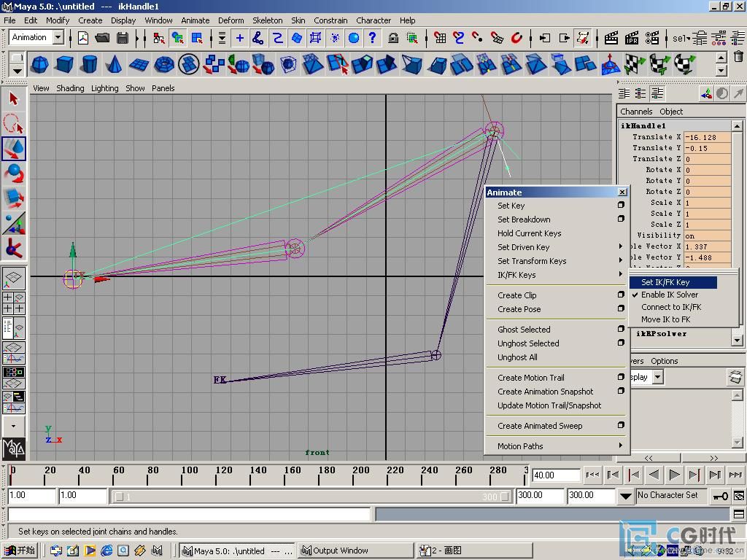Viewport: 747px width, 560px height.
Task: Activate the Move tool
Action: (13, 149)
